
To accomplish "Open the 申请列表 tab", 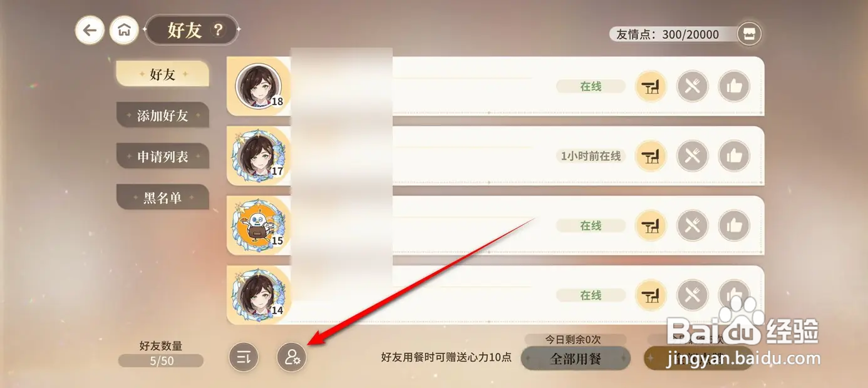I will [162, 156].
